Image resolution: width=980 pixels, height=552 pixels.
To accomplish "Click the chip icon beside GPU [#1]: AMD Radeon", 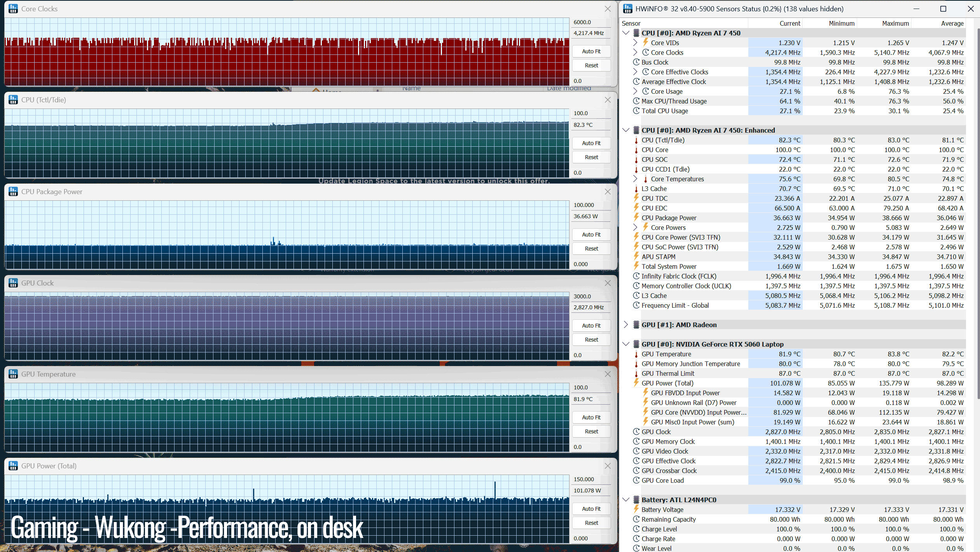I will coord(636,325).
